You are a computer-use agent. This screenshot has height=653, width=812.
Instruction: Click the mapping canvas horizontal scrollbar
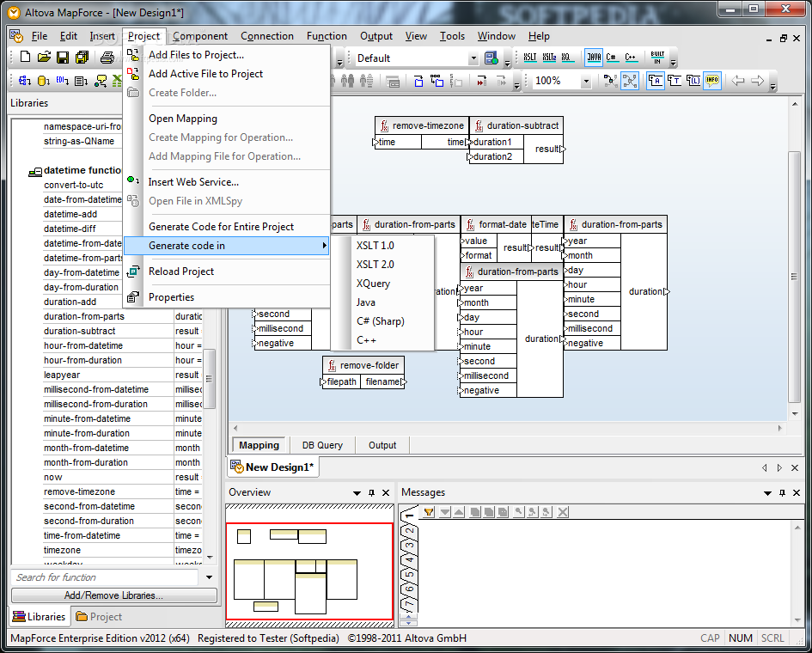(508, 428)
